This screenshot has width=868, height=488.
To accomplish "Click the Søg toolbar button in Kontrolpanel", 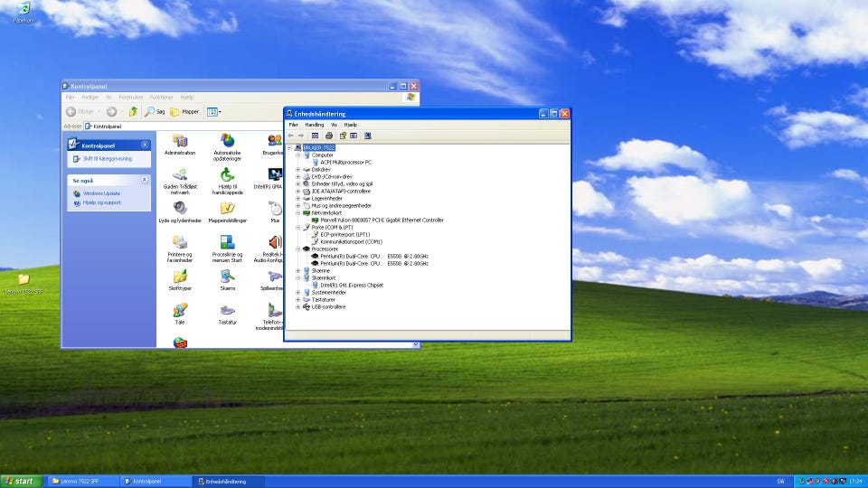I will (x=155, y=112).
